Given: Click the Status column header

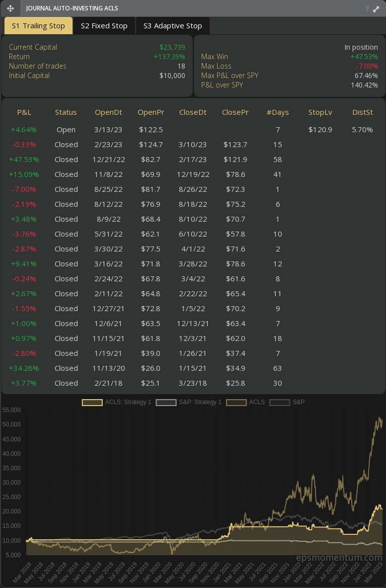Looking at the screenshot, I should (66, 112).
